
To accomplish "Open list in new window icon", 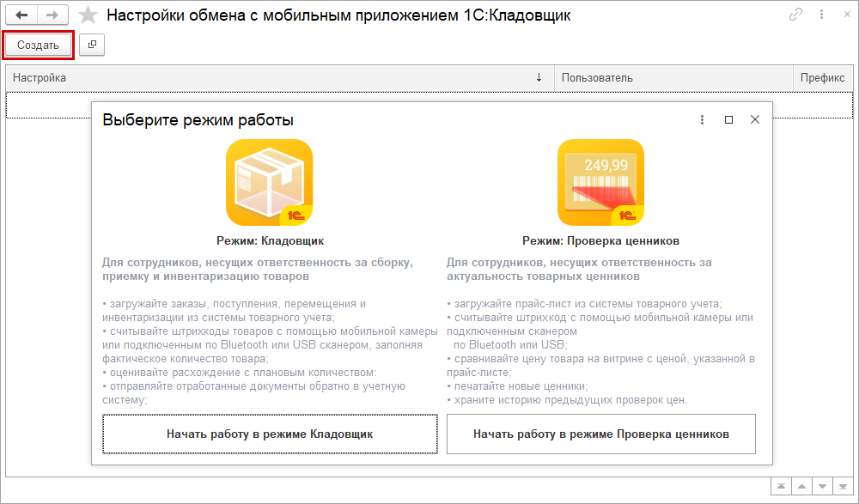I will click(x=92, y=45).
